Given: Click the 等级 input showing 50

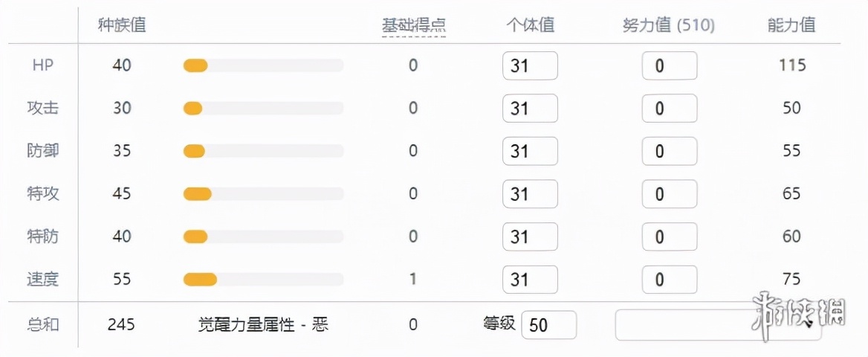Looking at the screenshot, I should (548, 325).
